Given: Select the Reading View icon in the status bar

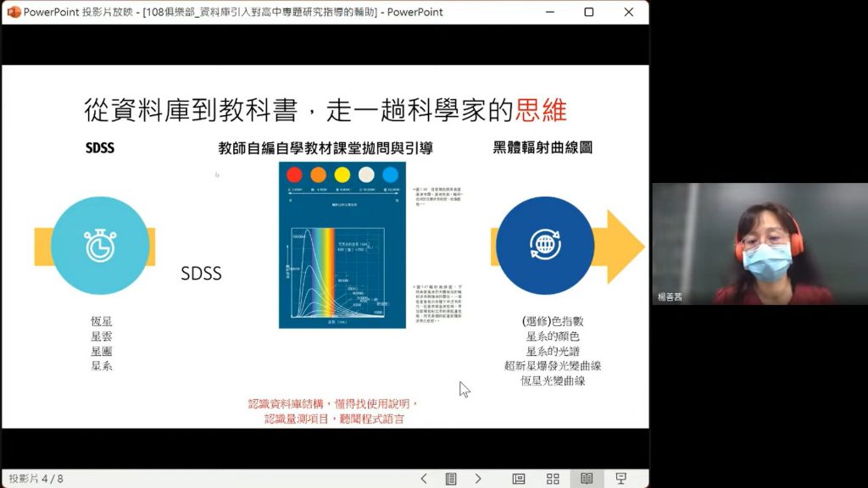Looking at the screenshot, I should point(587,479).
